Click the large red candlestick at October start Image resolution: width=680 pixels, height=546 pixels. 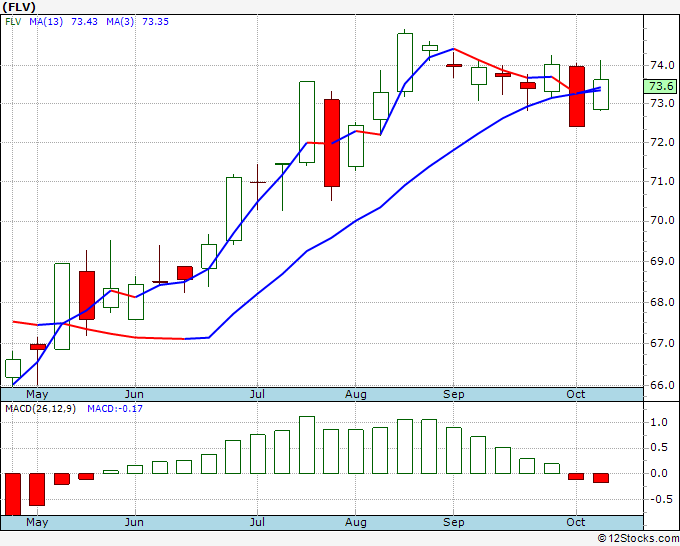(x=577, y=96)
